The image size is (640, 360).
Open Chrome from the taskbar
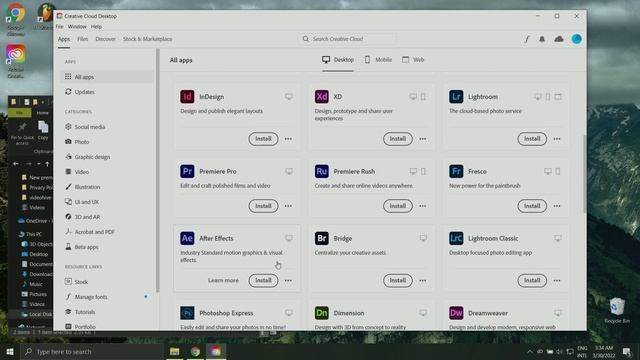195,351
